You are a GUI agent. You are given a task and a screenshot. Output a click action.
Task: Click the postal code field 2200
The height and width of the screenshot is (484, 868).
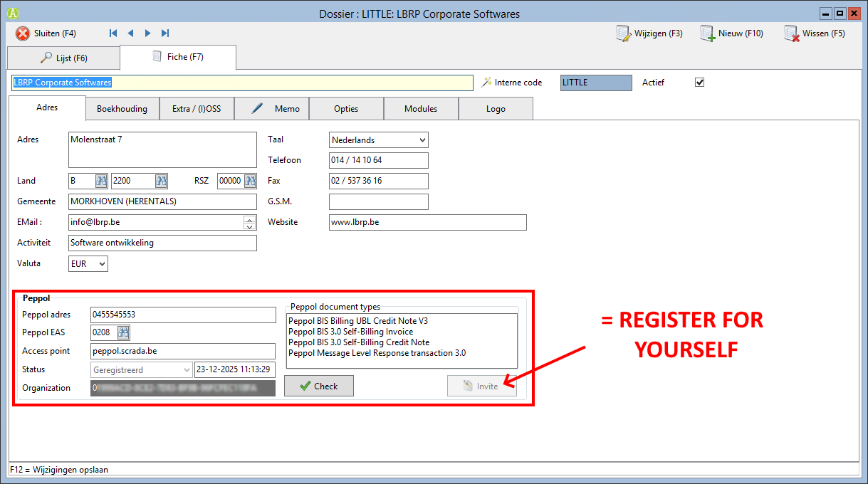[x=133, y=181]
